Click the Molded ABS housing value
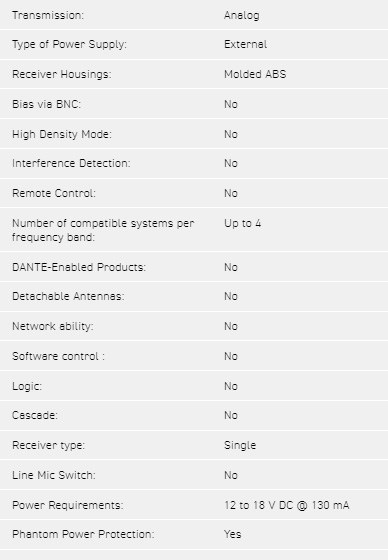 255,74
